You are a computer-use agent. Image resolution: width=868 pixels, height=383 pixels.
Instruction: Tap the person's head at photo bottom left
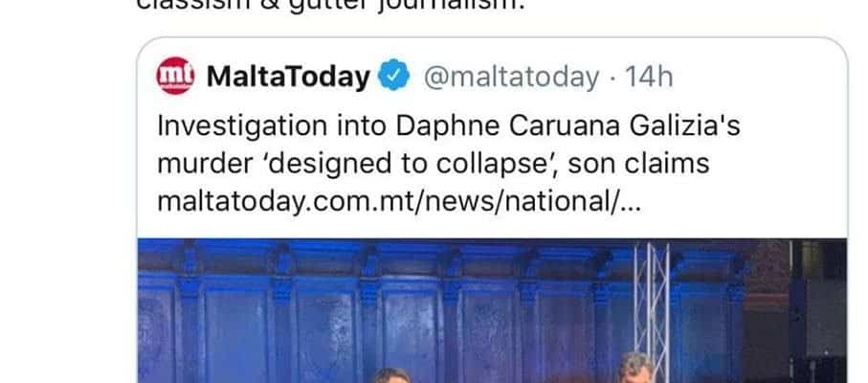click(390, 375)
